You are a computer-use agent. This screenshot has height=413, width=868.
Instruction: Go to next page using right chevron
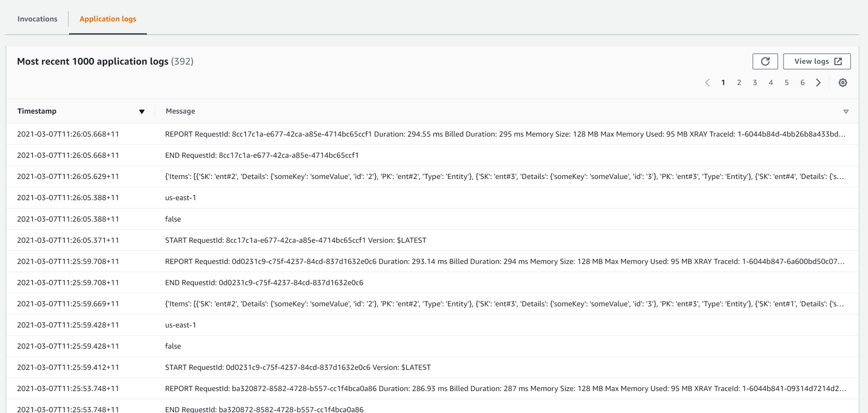click(x=818, y=82)
